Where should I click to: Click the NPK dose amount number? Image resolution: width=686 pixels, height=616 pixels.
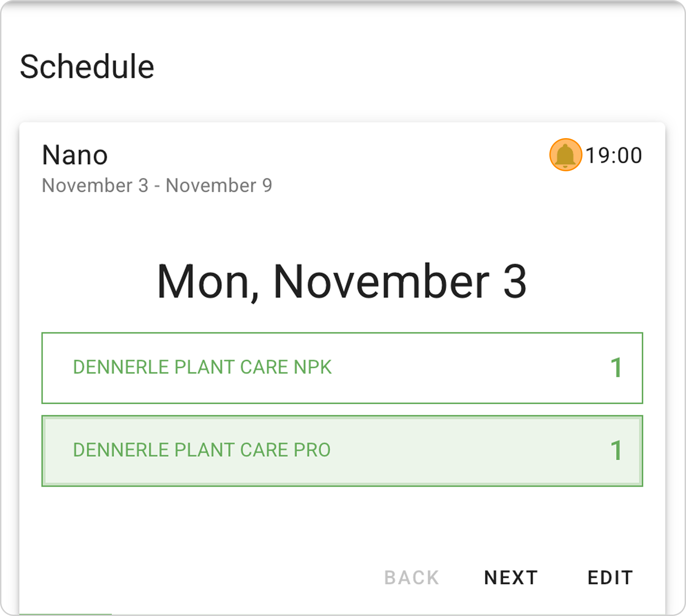tap(616, 368)
